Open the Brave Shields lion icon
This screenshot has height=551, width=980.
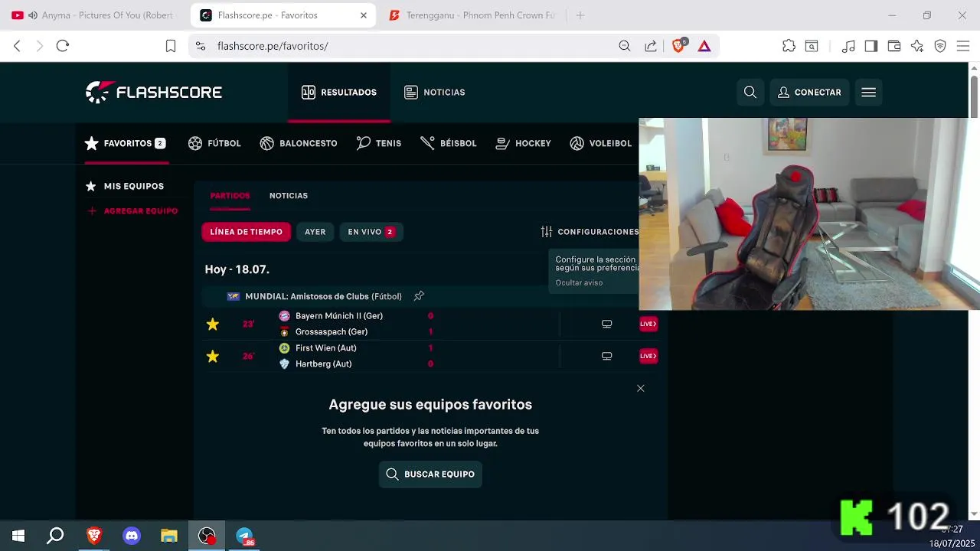click(x=678, y=46)
